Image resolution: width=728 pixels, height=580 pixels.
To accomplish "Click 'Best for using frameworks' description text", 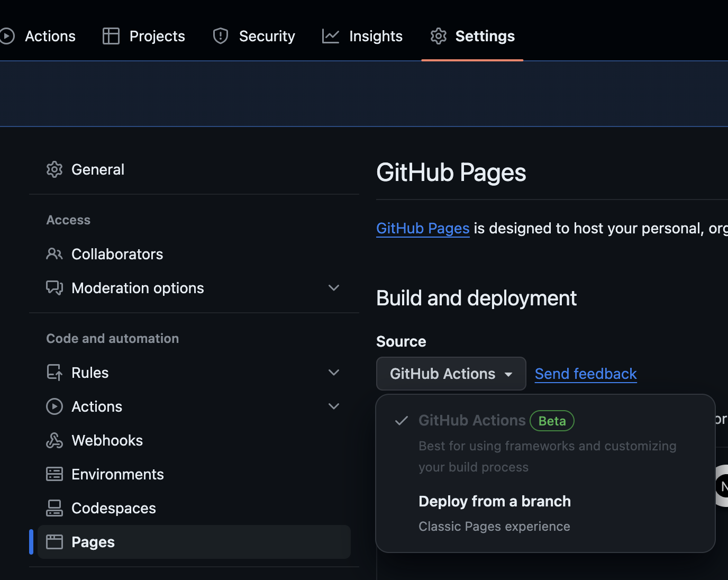I will pos(547,457).
